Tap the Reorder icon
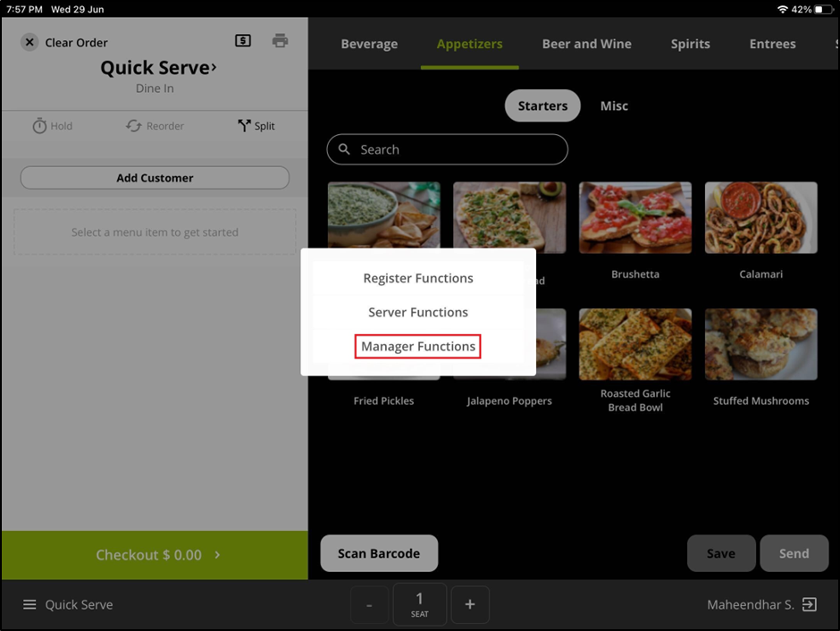The height and width of the screenshot is (631, 840). [x=133, y=126]
